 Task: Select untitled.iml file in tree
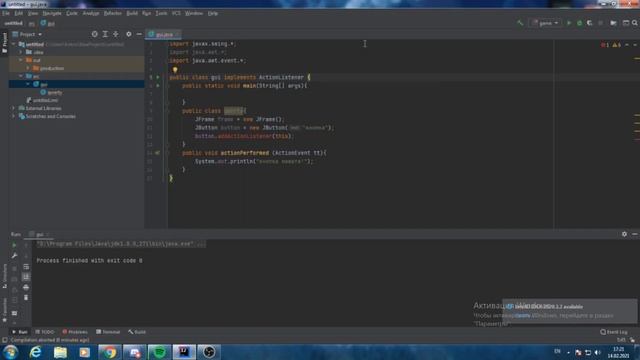pyautogui.click(x=42, y=100)
